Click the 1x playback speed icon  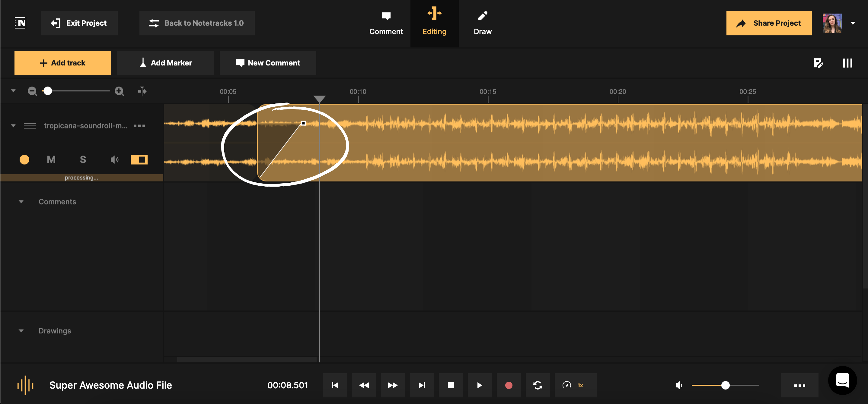click(576, 385)
